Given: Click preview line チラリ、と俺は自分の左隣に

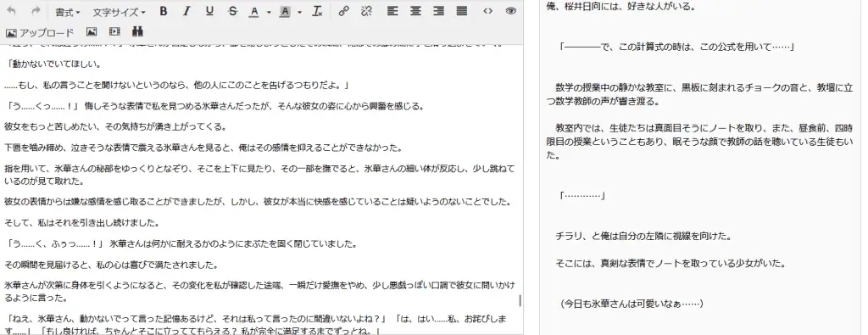Looking at the screenshot, I should [x=644, y=237].
